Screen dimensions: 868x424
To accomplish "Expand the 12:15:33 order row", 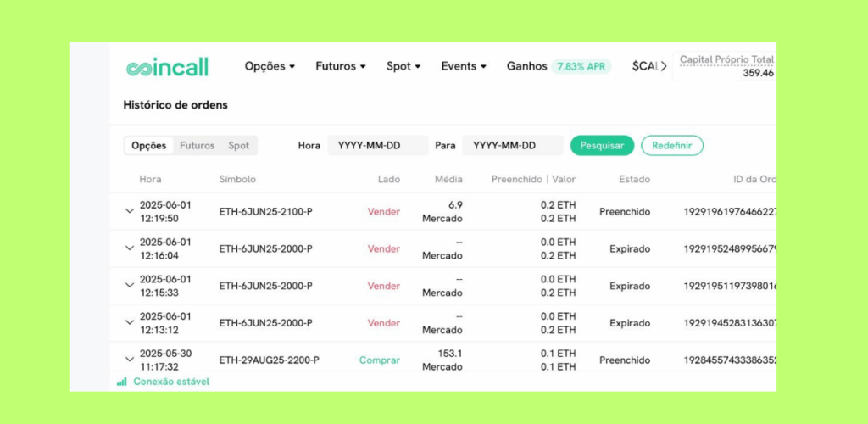I will [130, 286].
